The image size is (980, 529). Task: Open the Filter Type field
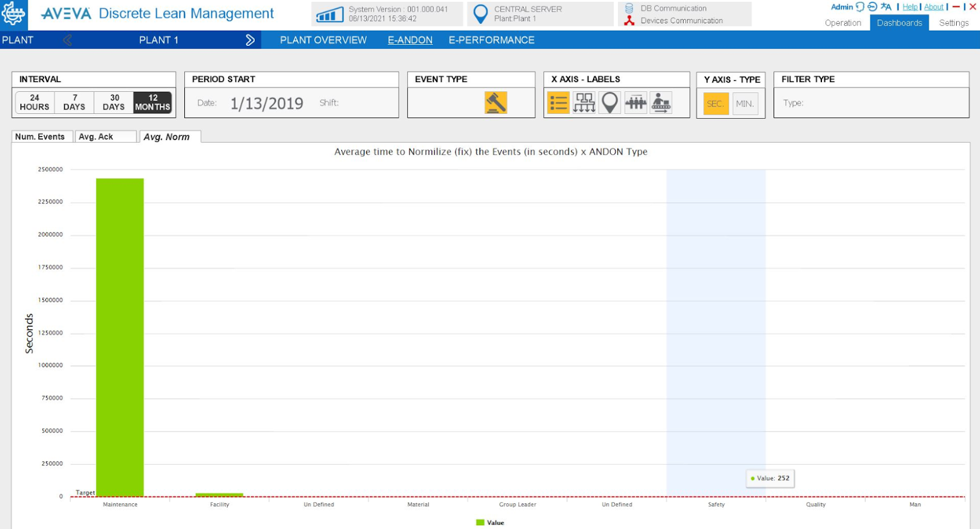[x=871, y=103]
